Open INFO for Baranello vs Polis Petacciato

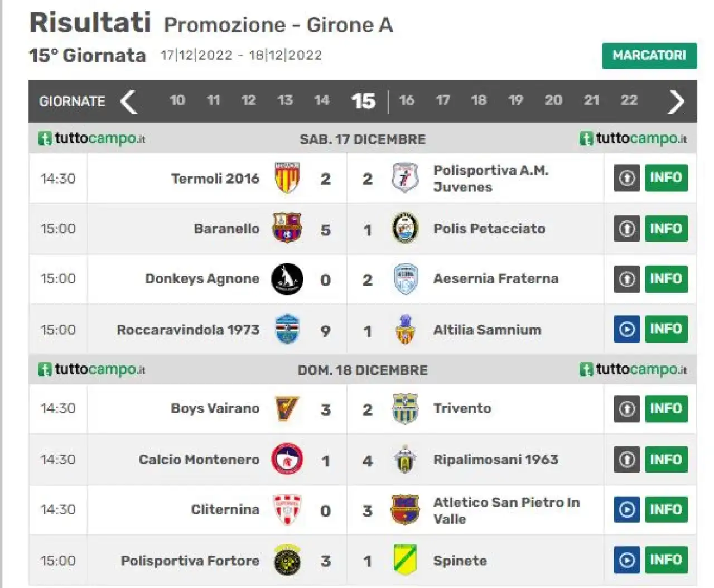click(x=666, y=228)
